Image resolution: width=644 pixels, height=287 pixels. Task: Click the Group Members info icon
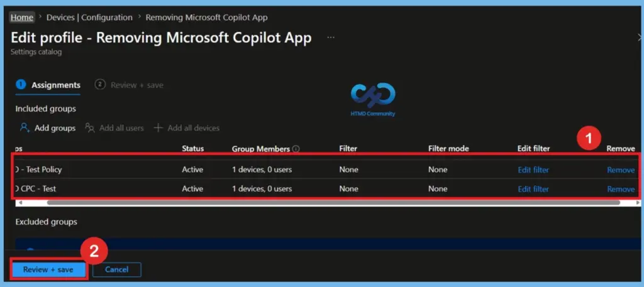pyautogui.click(x=296, y=149)
